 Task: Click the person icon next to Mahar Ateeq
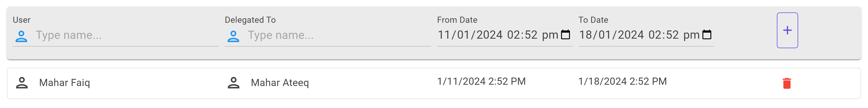tap(234, 83)
